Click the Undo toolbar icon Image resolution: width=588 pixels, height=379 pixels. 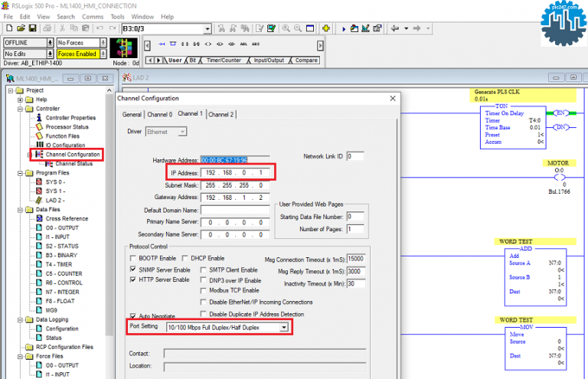click(100, 28)
